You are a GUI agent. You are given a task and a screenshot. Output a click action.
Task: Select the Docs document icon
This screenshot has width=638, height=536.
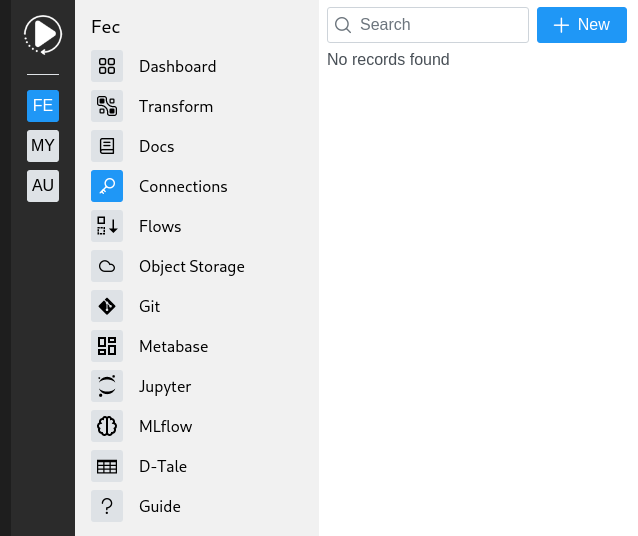107,147
